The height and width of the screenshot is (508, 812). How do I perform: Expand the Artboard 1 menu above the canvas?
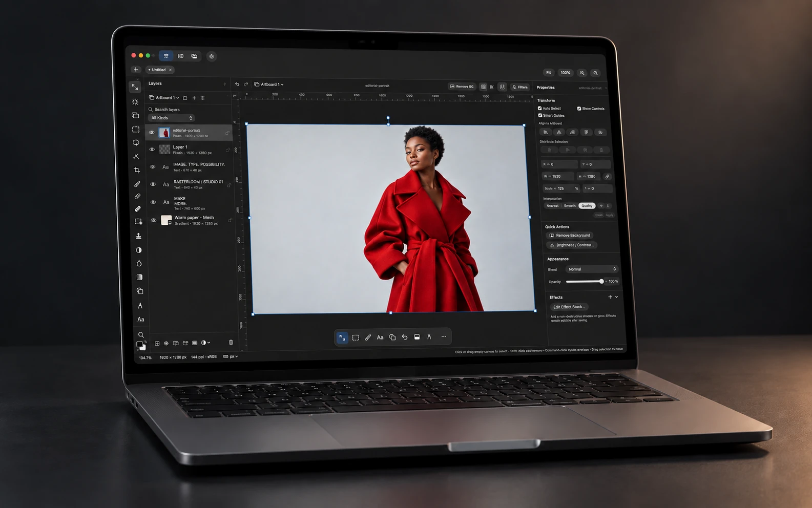click(x=269, y=84)
